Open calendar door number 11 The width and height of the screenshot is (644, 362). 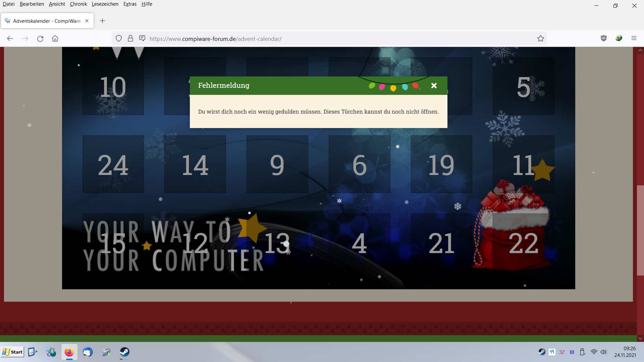click(523, 164)
